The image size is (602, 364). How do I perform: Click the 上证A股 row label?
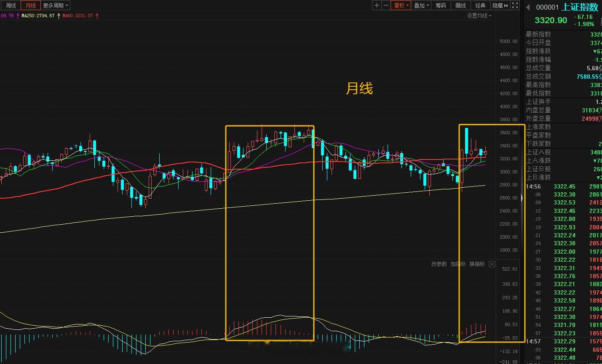point(538,152)
